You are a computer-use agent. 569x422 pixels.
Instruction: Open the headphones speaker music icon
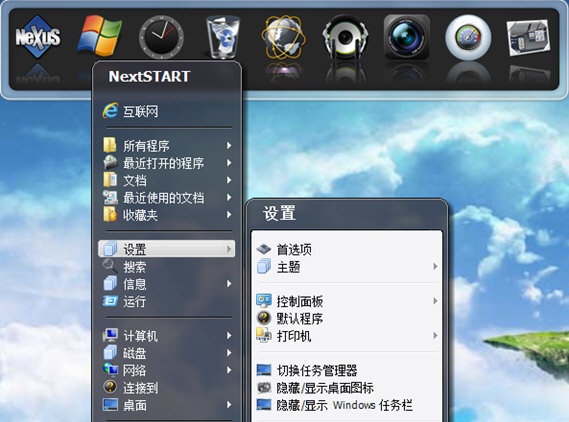pos(345,37)
